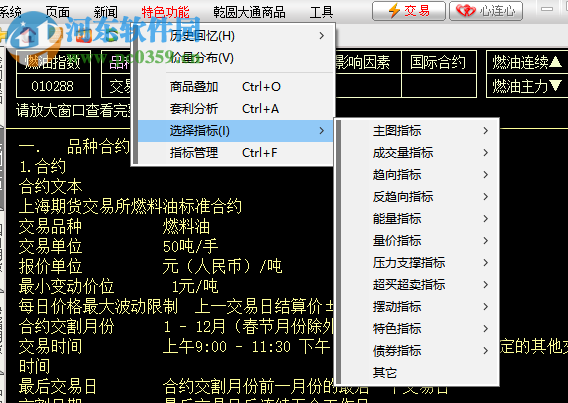The image size is (568, 403).
Task: Click the 上海期货交易所燃料油标准合约 line
Action: coord(130,206)
